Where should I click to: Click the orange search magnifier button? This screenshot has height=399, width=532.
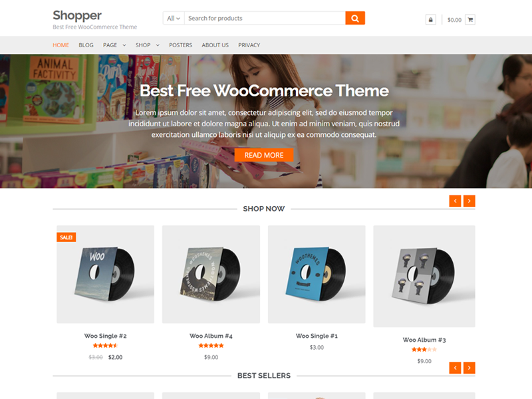(x=355, y=19)
